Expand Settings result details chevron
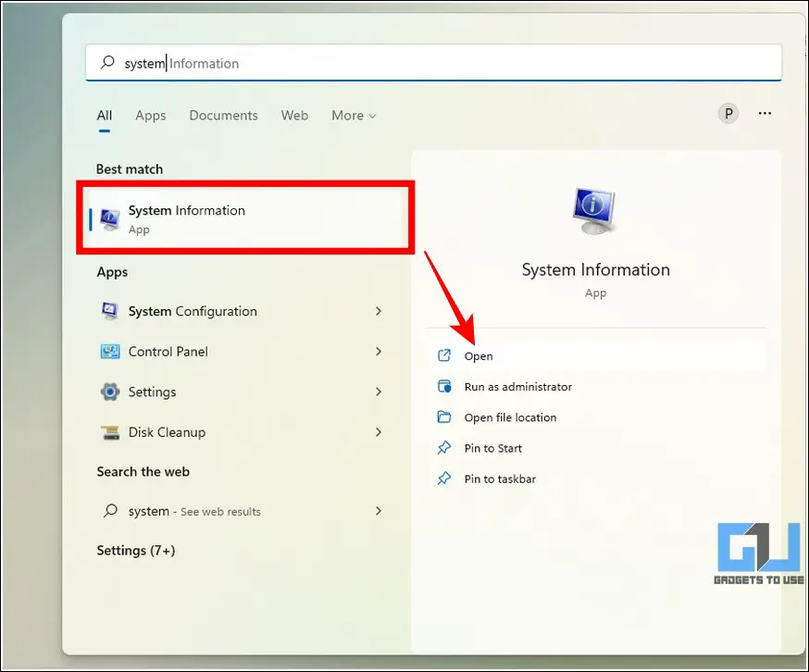 point(379,392)
